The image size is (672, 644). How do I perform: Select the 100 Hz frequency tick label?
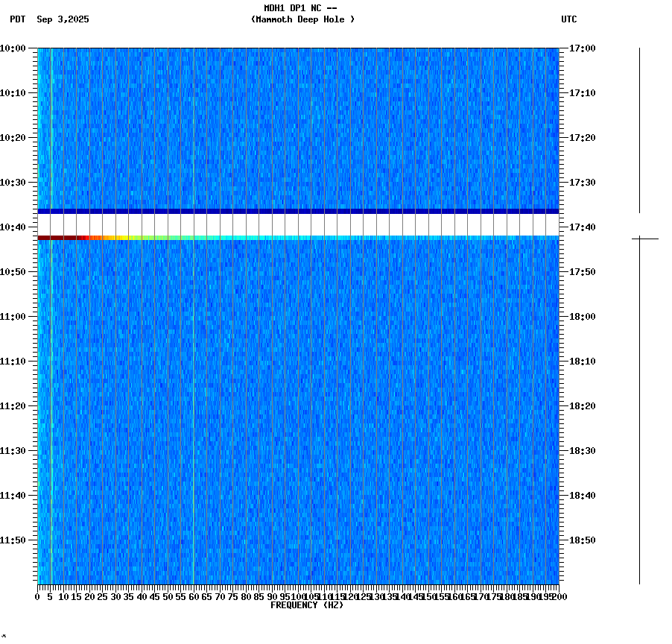(297, 596)
